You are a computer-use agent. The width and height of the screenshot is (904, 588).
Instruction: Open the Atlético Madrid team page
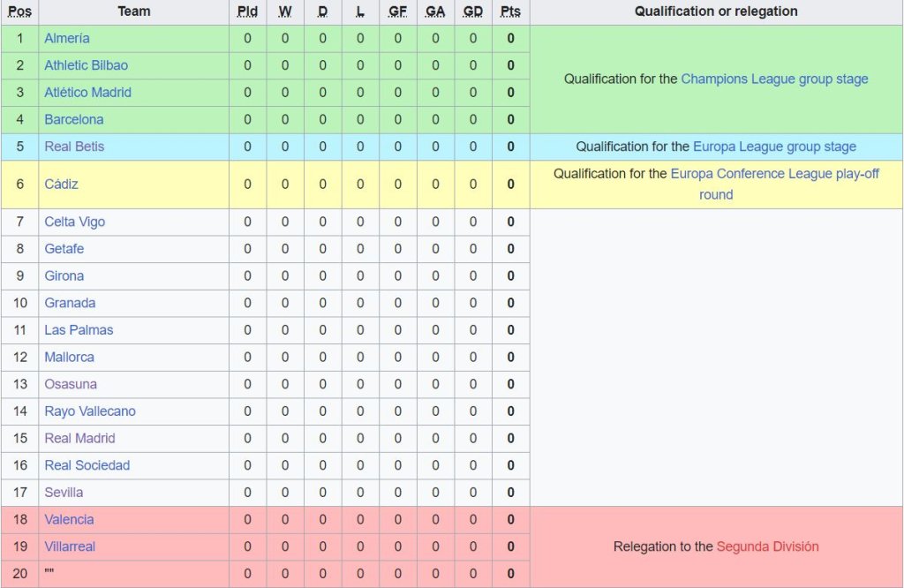tap(87, 93)
